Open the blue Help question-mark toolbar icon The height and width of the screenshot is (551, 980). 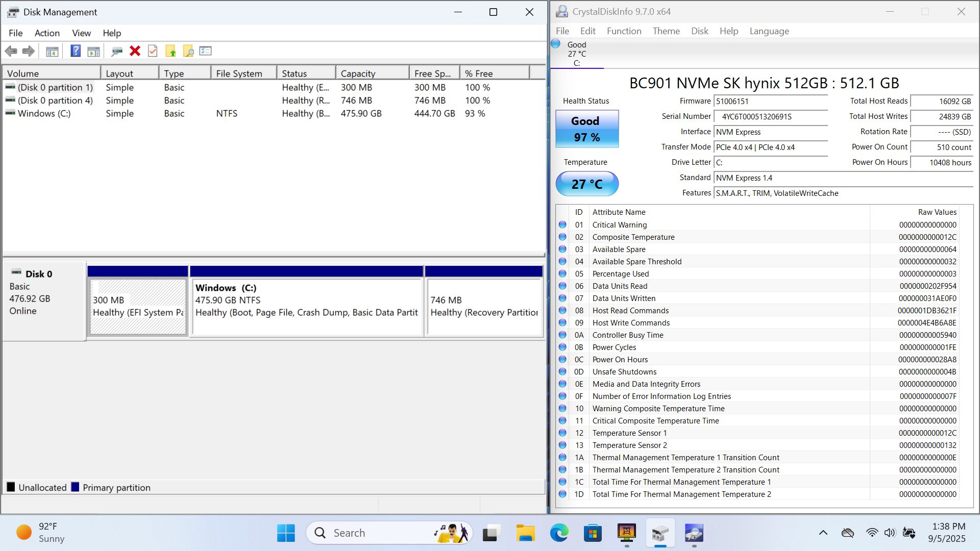[x=76, y=51]
